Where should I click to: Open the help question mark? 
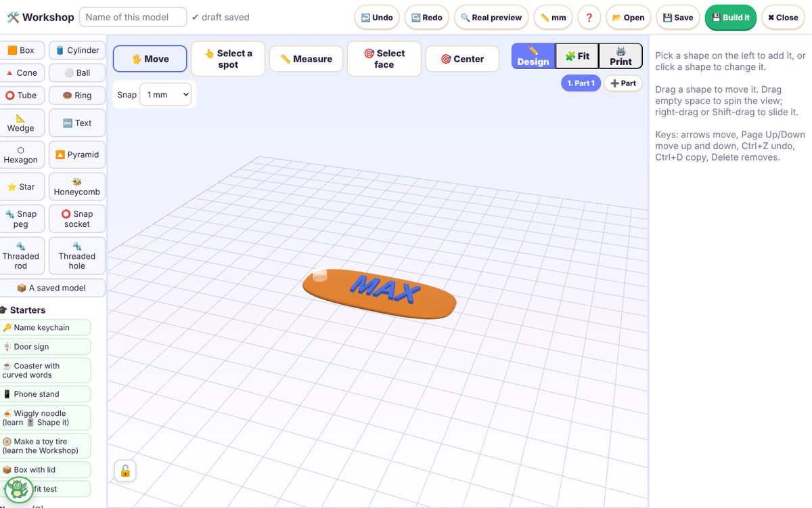[x=589, y=18]
